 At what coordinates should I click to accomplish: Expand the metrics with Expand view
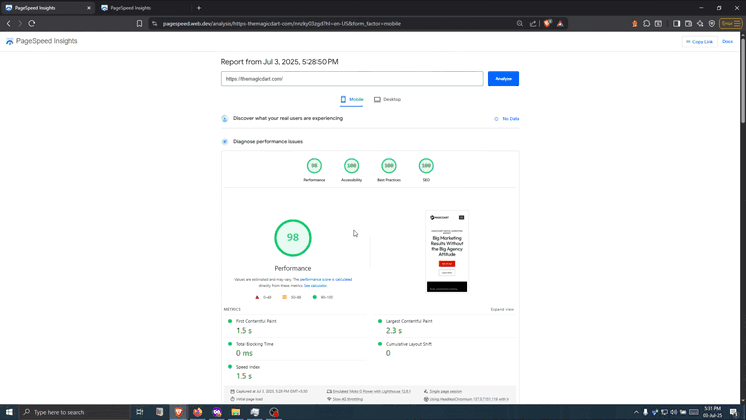coord(502,309)
